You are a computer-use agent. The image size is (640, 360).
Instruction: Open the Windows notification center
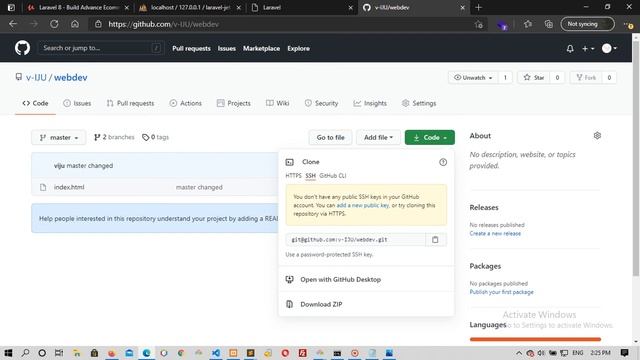(624, 353)
